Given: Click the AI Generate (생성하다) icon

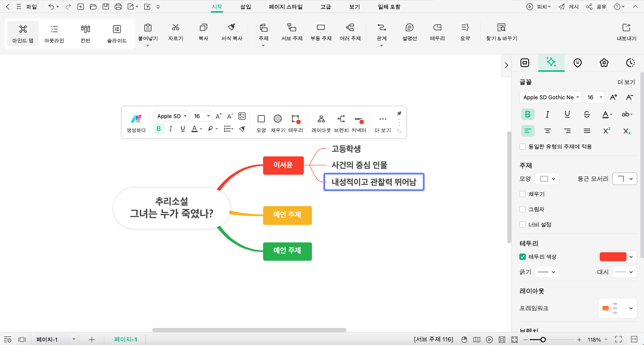Looking at the screenshot, I should (x=136, y=119).
